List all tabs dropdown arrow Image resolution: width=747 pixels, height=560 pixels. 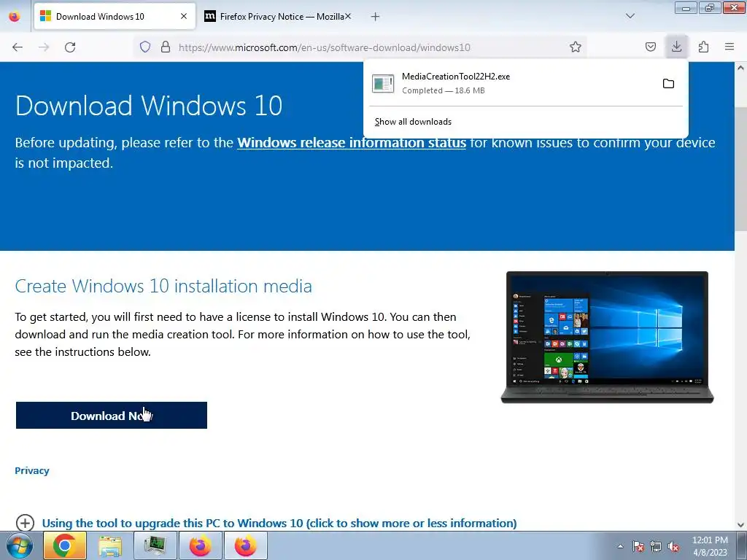(630, 16)
